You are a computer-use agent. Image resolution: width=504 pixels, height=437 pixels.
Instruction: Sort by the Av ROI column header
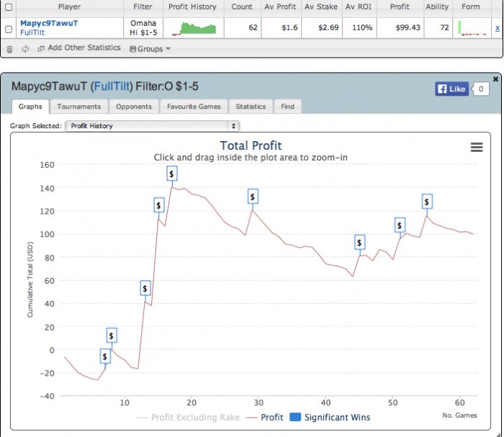coord(359,6)
